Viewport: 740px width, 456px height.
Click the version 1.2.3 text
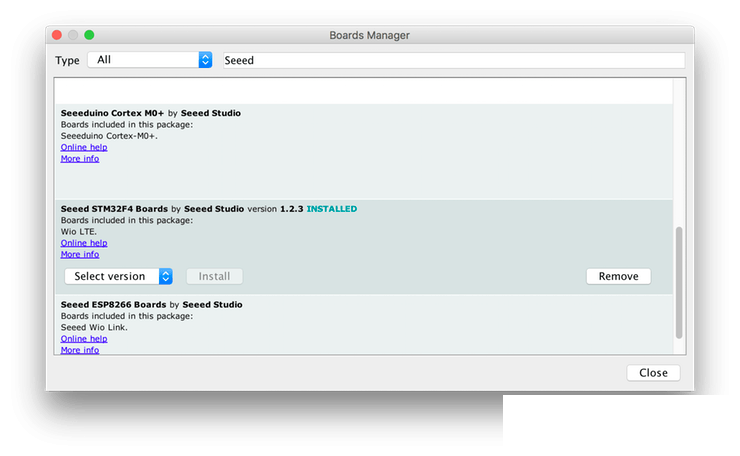275,209
